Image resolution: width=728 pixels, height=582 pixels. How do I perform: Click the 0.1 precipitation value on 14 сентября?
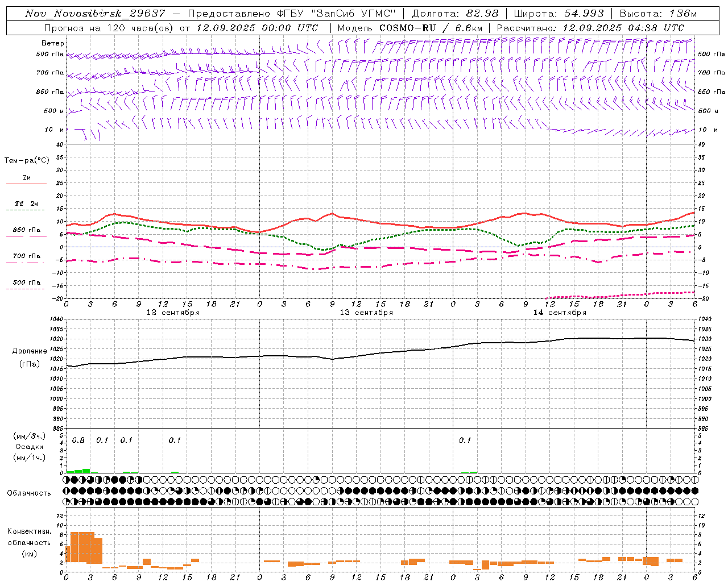465,440
